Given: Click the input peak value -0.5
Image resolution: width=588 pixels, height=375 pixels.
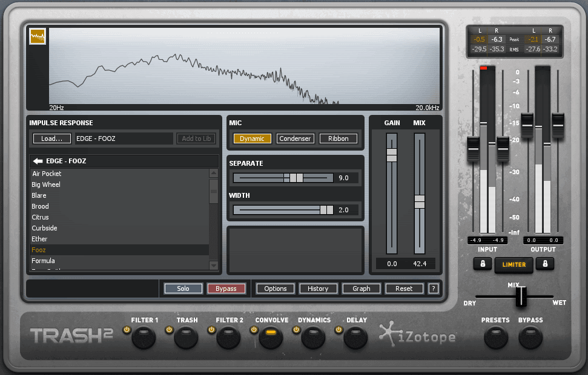Looking at the screenshot, I should 479,39.
